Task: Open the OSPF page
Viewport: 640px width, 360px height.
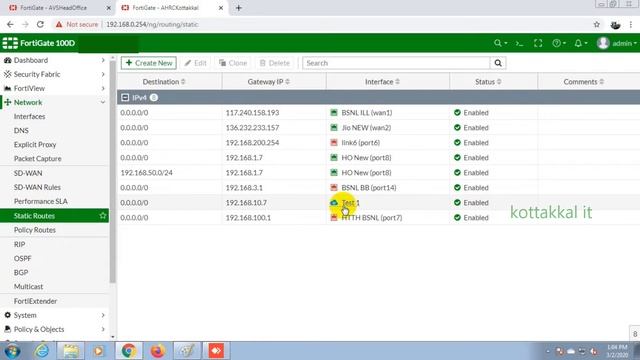Action: 22,258
